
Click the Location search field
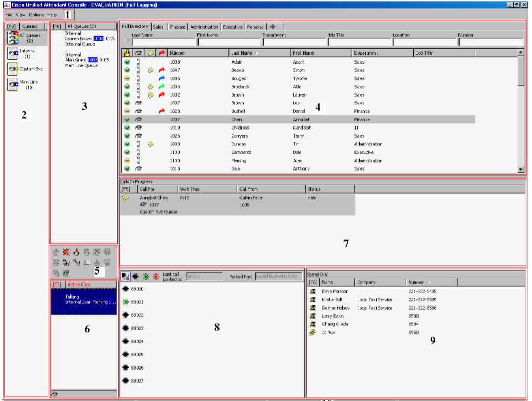point(425,42)
